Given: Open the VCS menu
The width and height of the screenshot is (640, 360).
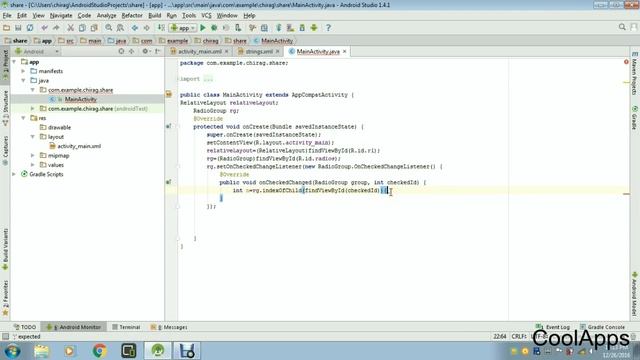Looking at the screenshot, I should 206,16.
